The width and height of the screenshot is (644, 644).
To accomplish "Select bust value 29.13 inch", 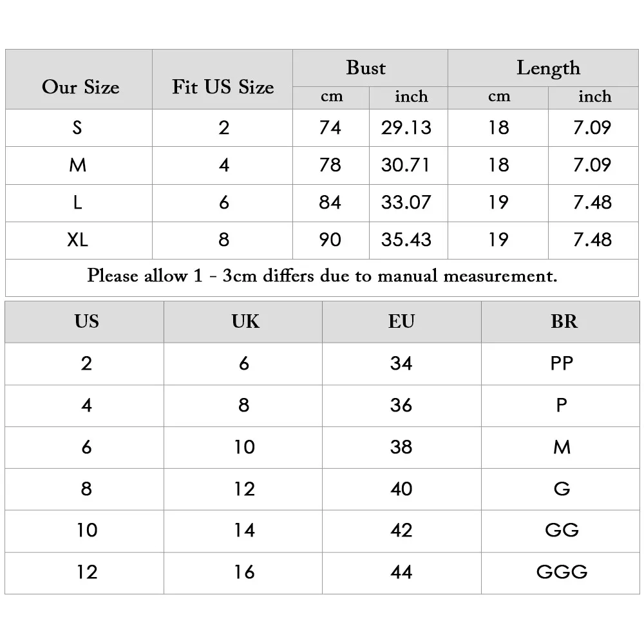I will [x=406, y=128].
